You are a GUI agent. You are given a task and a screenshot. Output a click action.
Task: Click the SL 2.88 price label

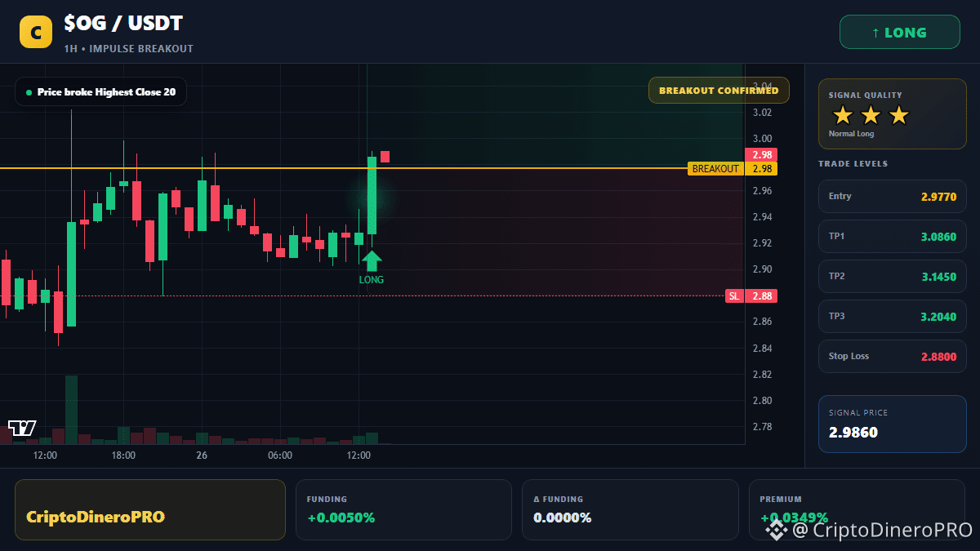[x=751, y=296]
